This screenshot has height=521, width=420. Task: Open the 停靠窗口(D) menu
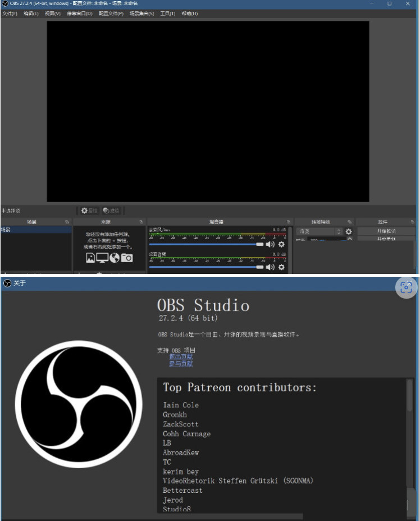79,13
